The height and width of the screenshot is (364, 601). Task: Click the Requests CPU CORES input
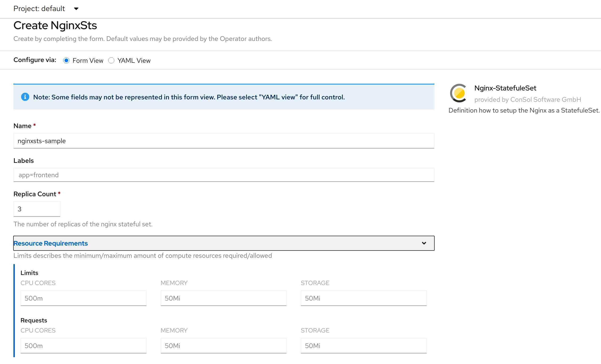(83, 345)
